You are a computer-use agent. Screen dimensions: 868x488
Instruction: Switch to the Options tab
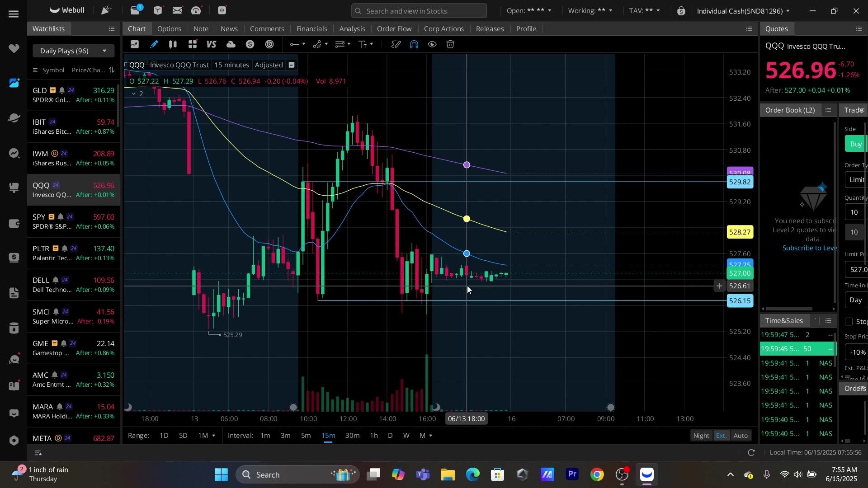click(169, 28)
